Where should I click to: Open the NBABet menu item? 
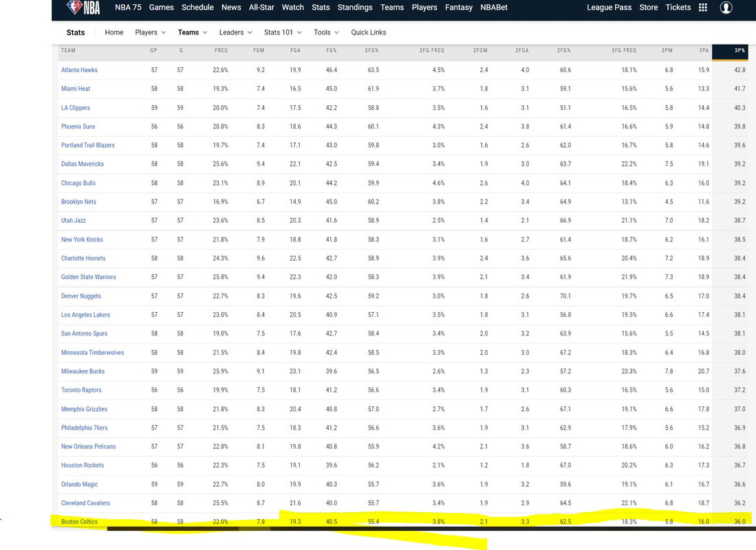tap(494, 8)
